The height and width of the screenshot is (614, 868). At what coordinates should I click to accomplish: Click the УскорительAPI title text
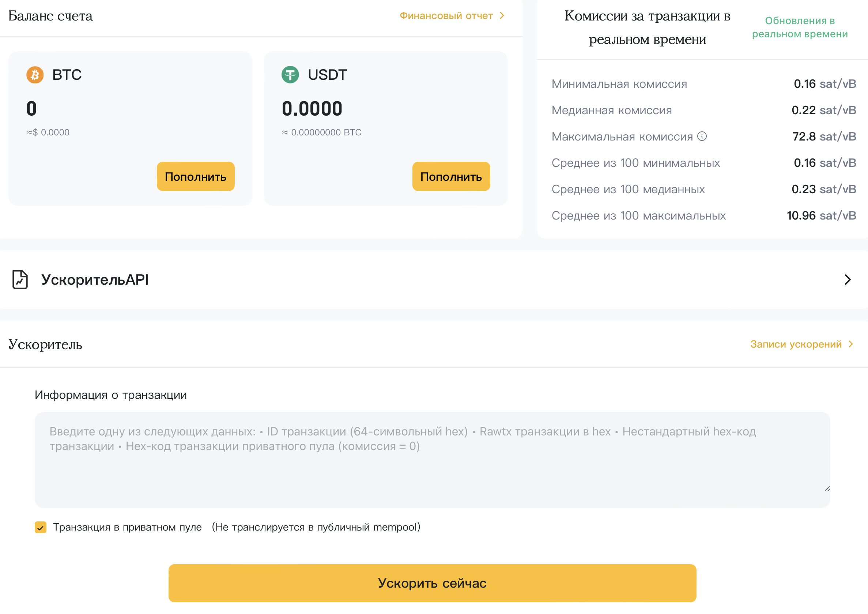[95, 280]
